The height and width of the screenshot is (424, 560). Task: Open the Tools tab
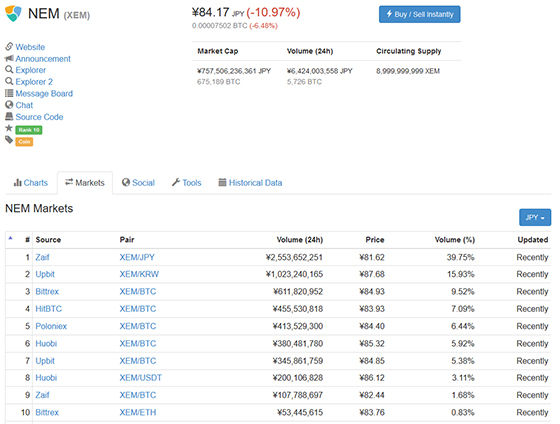pos(186,183)
